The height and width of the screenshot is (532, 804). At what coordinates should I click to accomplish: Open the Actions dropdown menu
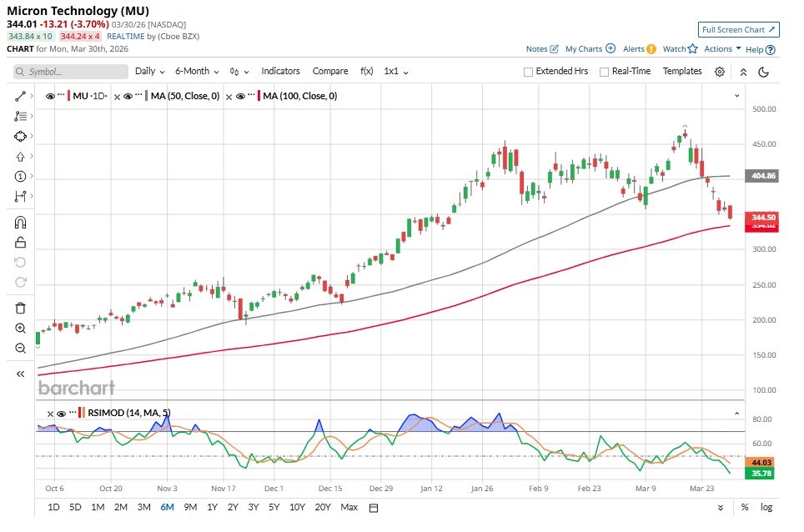(x=722, y=49)
